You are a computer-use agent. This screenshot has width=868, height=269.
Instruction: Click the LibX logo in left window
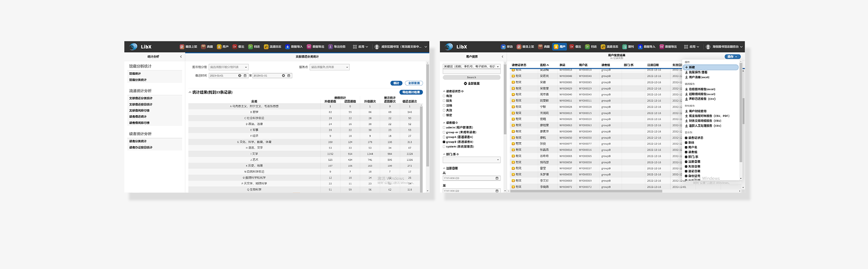tap(141, 47)
